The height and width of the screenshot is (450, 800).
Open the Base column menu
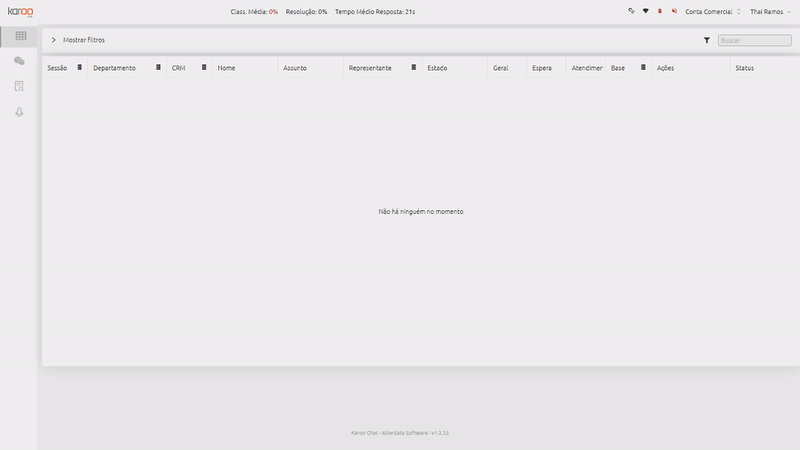(643, 67)
